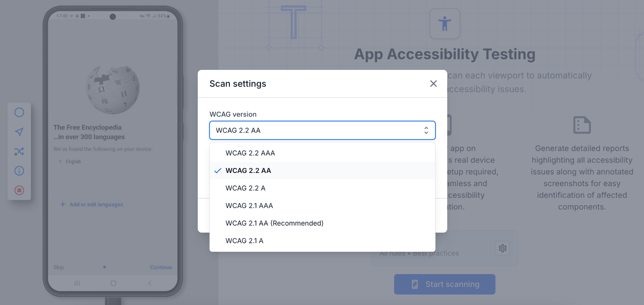Pick WCAG 2.1 AAA from list

click(249, 206)
